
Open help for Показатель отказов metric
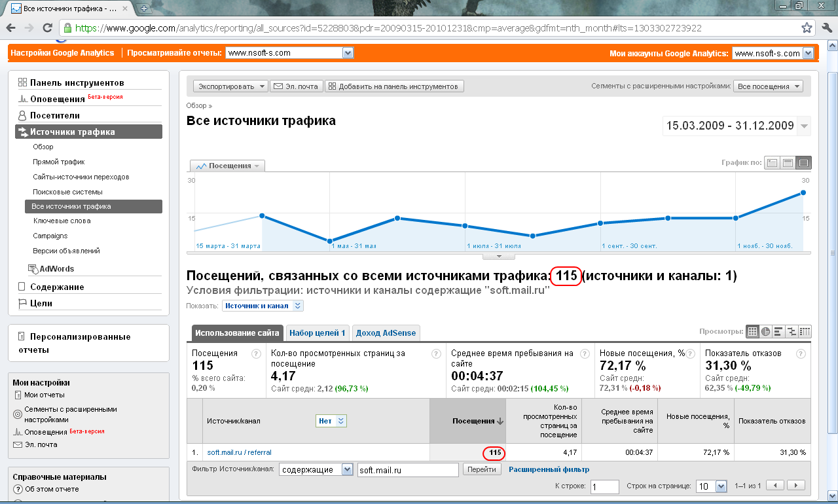pos(800,353)
